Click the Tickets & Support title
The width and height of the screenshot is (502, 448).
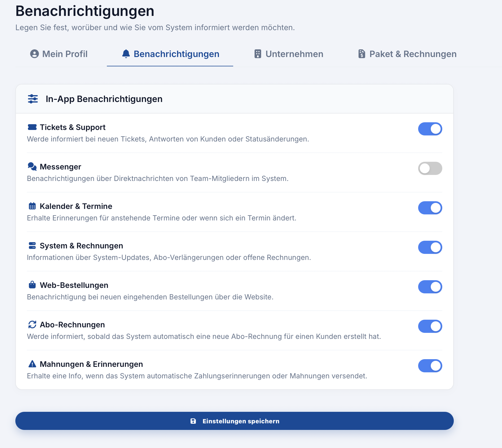pyautogui.click(x=73, y=127)
